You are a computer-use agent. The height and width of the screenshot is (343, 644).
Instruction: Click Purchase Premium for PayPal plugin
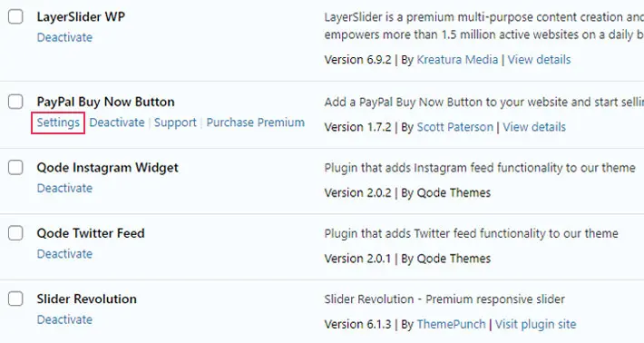click(256, 122)
